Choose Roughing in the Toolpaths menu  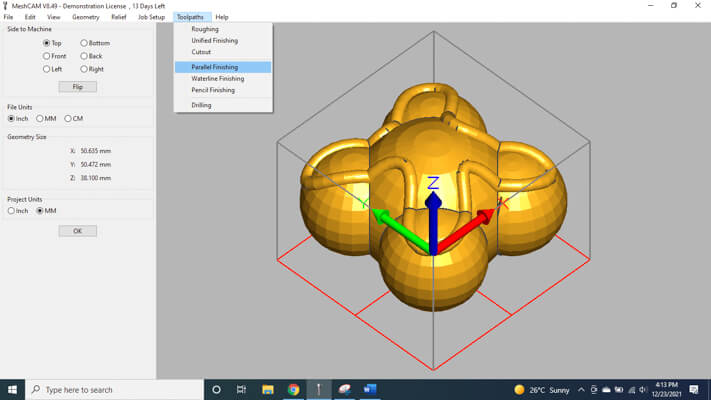tap(205, 29)
